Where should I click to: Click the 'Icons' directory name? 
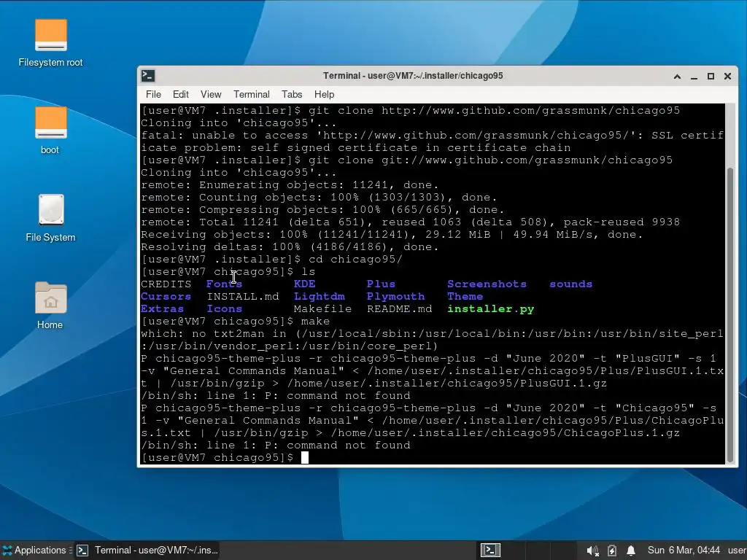pos(225,308)
